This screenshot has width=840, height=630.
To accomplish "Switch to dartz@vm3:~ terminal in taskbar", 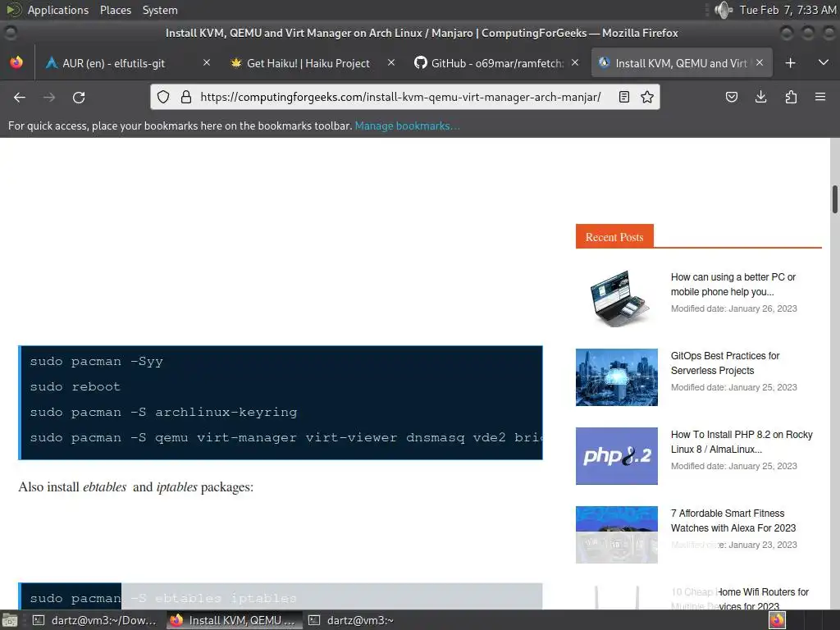I will point(351,620).
